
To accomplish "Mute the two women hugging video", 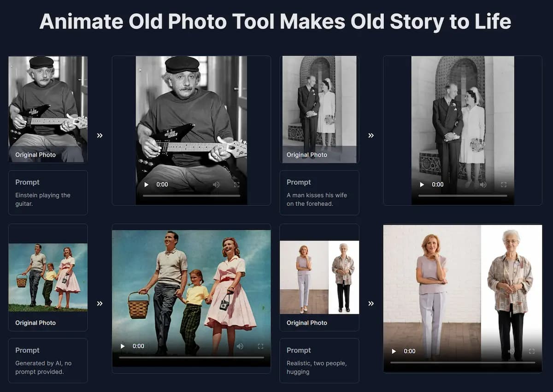I will tap(511, 351).
